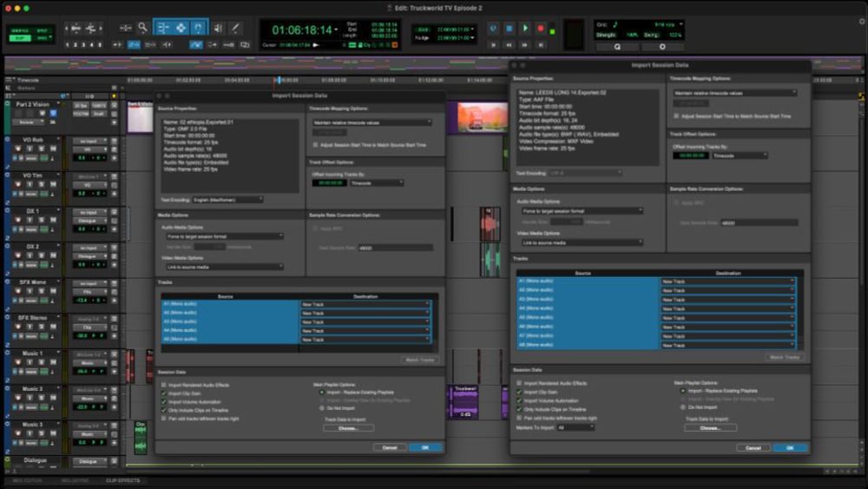Open Video Media Options dropdown in left dialog
The height and width of the screenshot is (489, 868).
point(225,267)
